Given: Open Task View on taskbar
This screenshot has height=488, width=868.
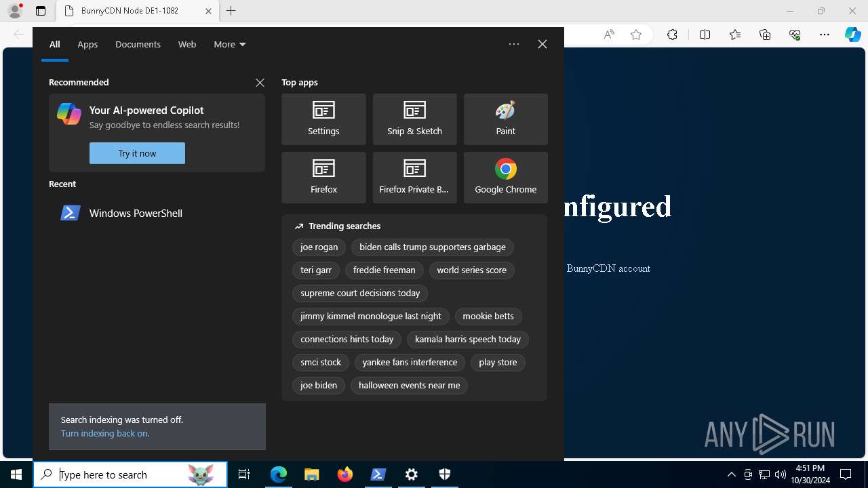Looking at the screenshot, I should tap(244, 474).
